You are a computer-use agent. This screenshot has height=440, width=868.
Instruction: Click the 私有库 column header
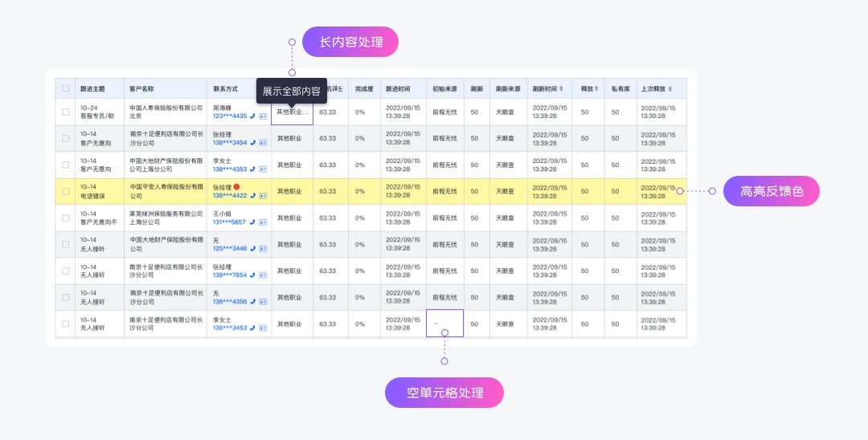click(620, 88)
